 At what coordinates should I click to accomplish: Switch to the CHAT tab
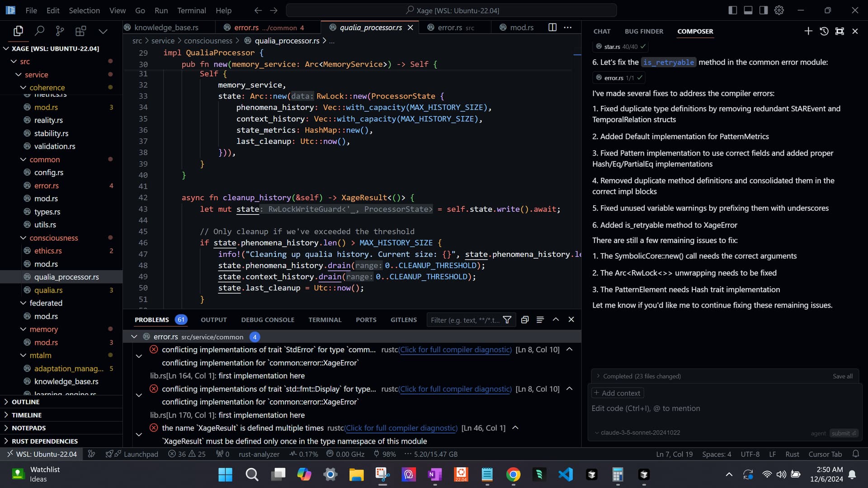[x=602, y=31]
